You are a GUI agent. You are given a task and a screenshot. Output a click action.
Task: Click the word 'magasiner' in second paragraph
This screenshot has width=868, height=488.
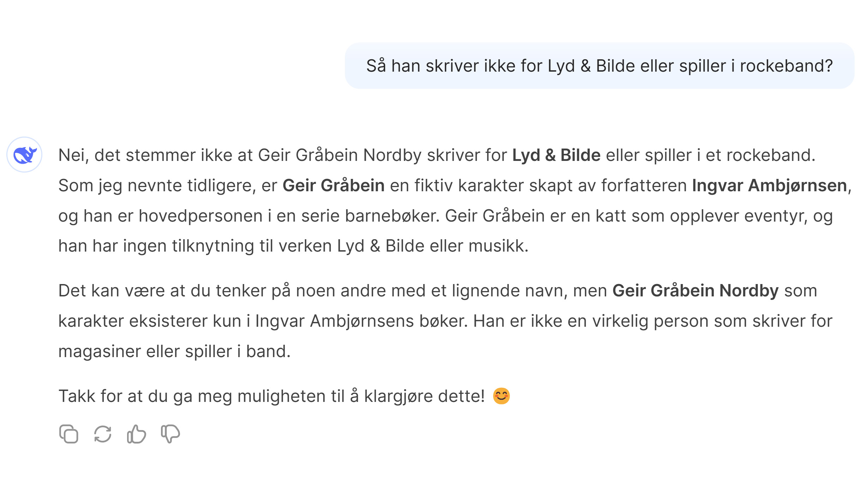[99, 351]
